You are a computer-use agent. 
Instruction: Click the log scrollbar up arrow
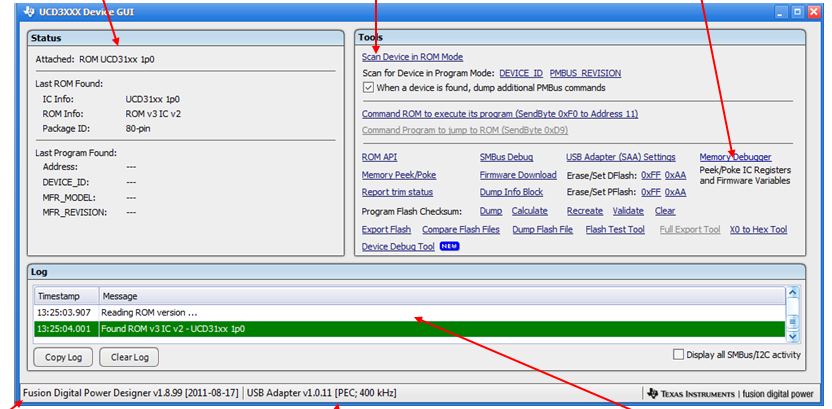792,293
